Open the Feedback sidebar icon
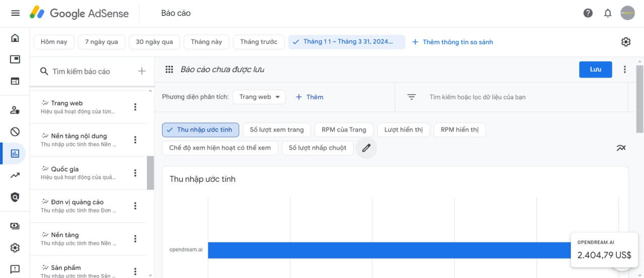The image size is (644, 278). coord(15,269)
